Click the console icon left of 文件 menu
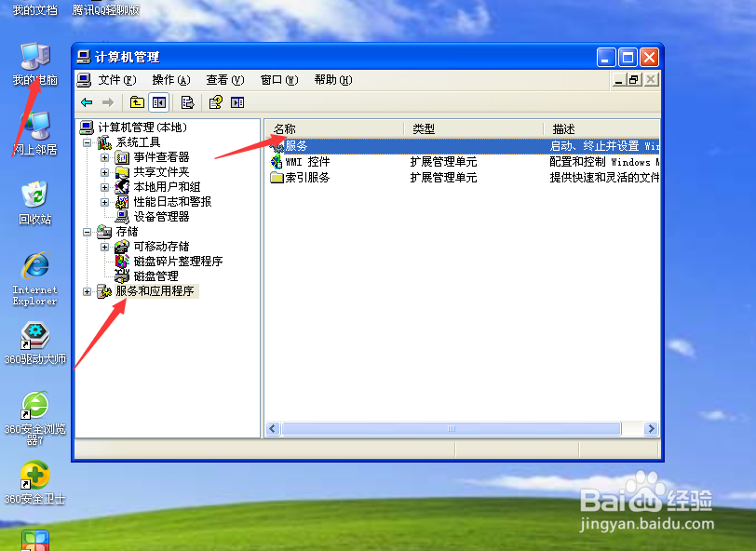This screenshot has height=551, width=756. [x=84, y=80]
